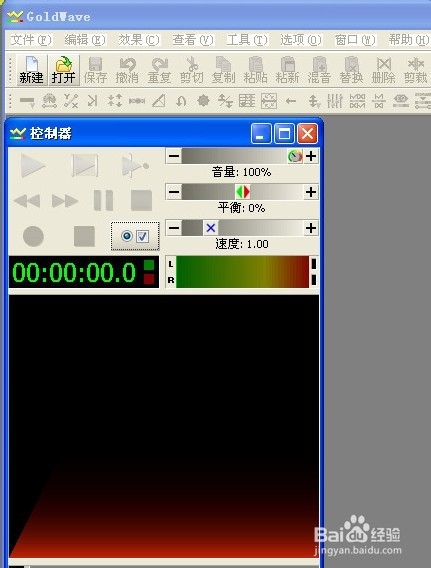Open the 选项(O) Options menu
431x568 pixels.
coord(301,40)
